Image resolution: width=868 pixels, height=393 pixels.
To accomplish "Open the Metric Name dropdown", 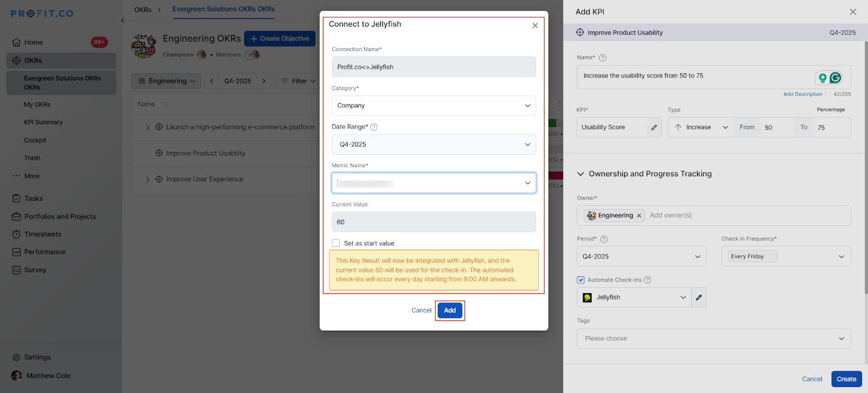I will [434, 183].
